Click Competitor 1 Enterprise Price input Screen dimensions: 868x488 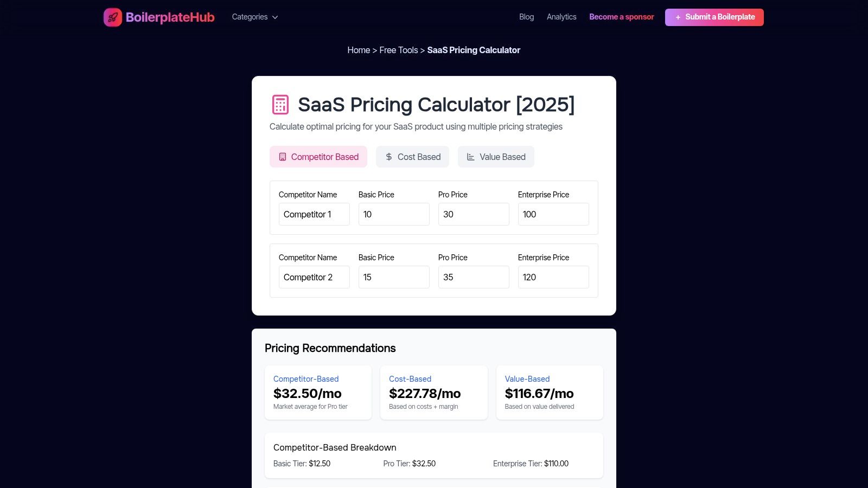pos(553,214)
